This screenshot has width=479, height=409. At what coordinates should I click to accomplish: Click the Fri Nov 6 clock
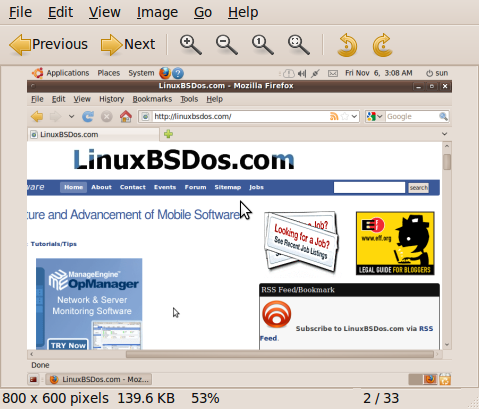click(379, 73)
